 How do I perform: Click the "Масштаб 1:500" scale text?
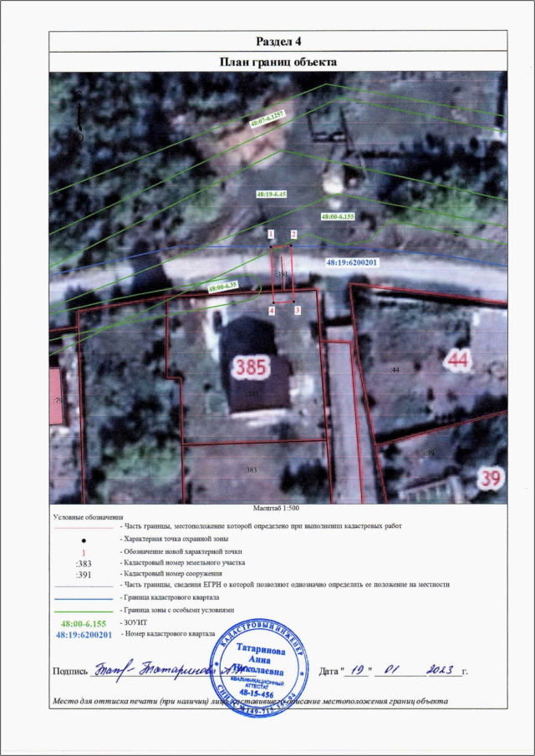(277, 508)
